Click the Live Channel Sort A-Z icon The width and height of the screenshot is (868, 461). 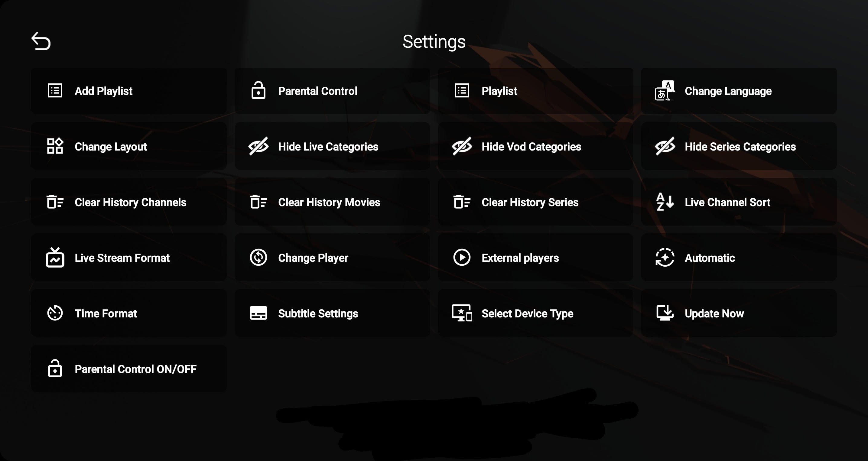(665, 202)
